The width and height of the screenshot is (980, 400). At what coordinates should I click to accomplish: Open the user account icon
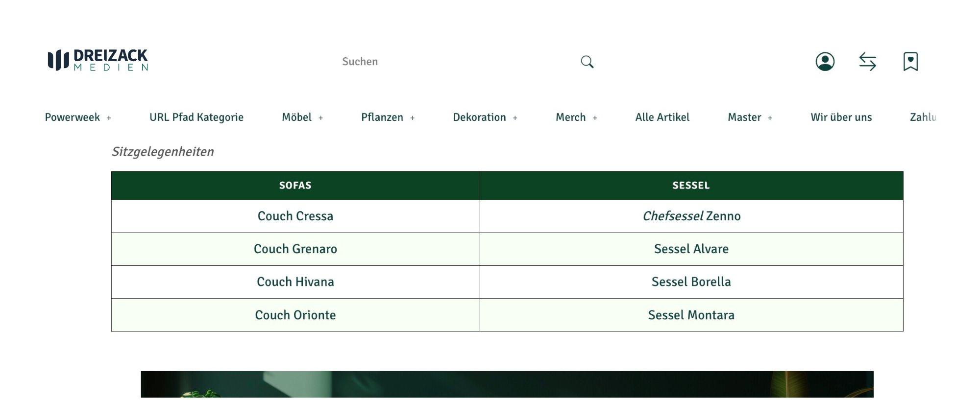(825, 62)
